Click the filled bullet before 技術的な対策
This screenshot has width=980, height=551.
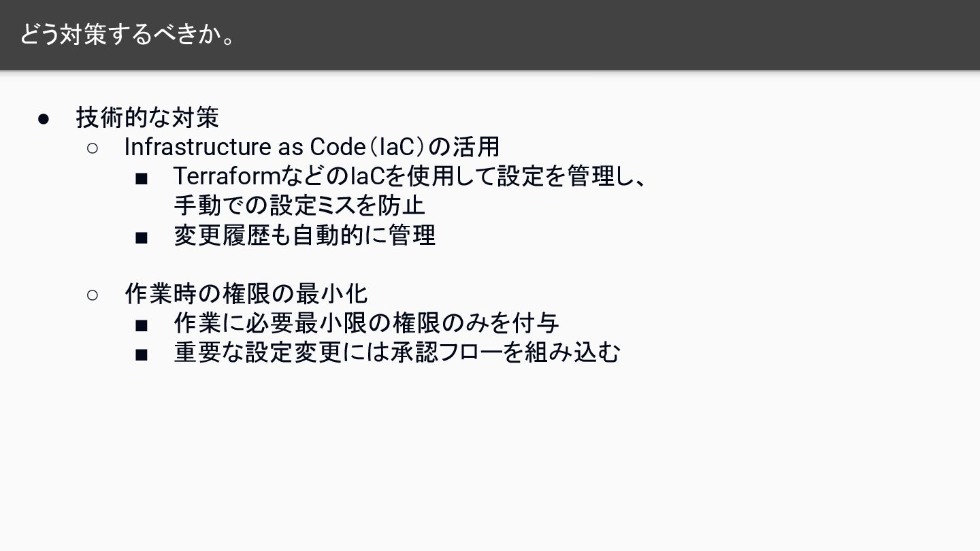click(44, 118)
